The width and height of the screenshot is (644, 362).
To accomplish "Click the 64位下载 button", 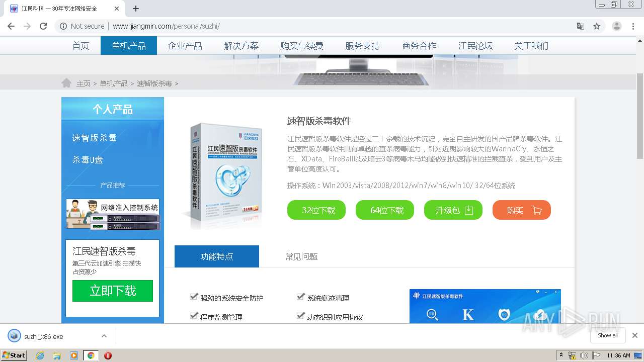I will (385, 210).
